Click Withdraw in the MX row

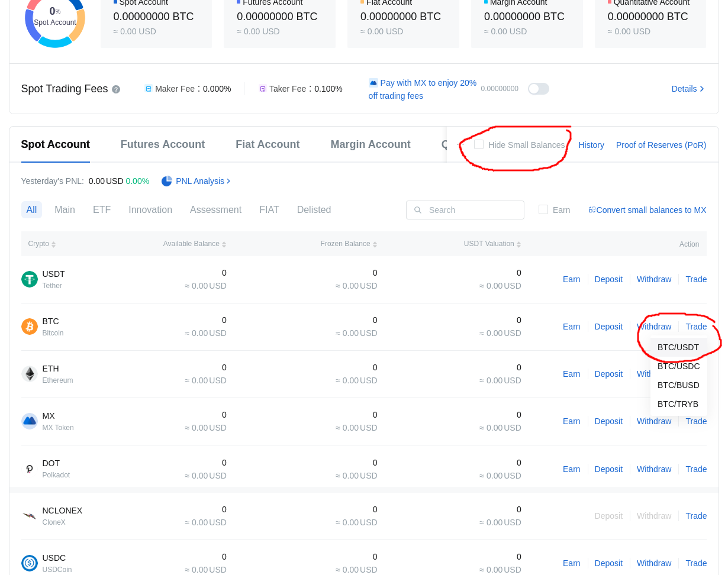pos(654,421)
